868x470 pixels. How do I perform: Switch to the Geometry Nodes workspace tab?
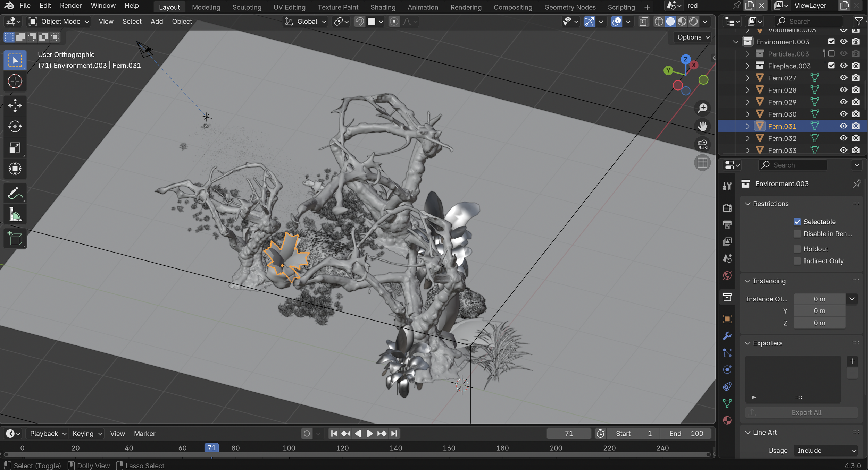click(570, 7)
